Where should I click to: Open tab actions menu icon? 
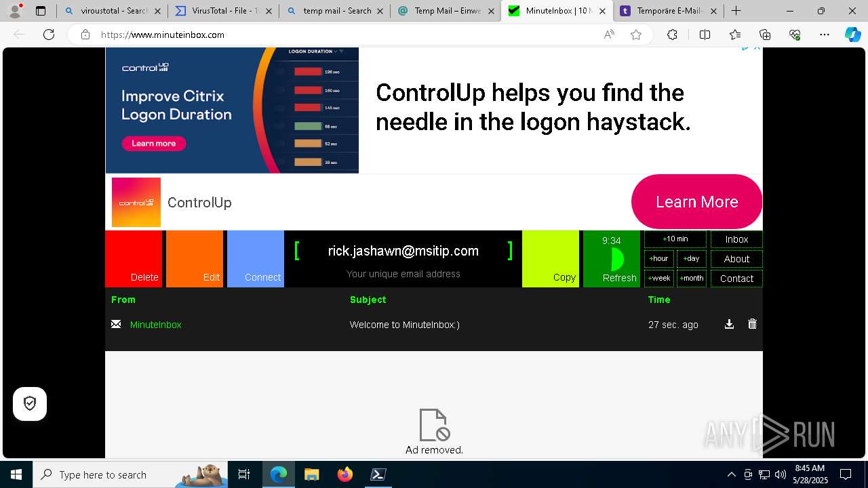click(41, 11)
